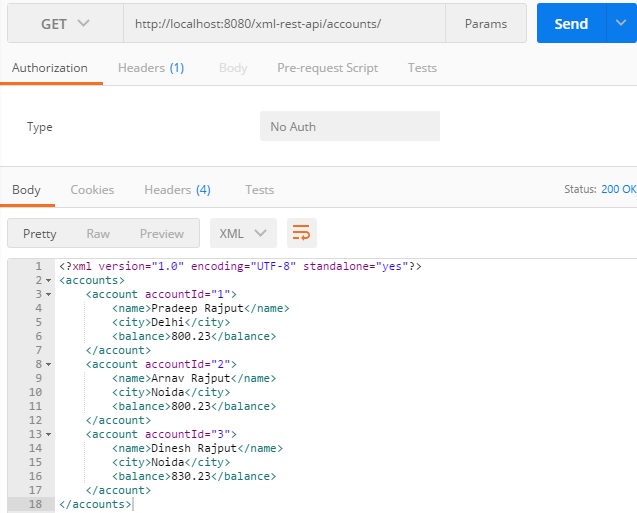Open the request Tests tab
Screen dimensions: 637x513
coord(422,68)
